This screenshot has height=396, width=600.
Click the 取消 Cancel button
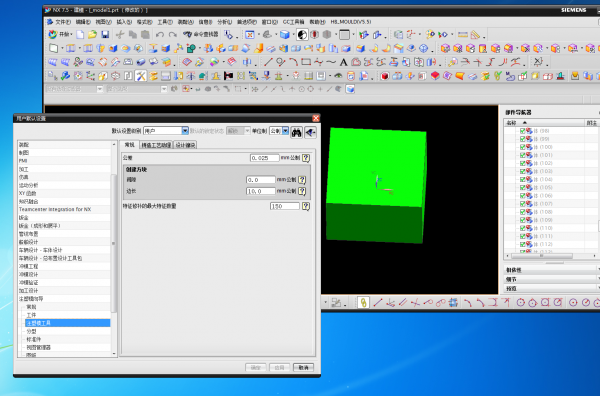(303, 367)
